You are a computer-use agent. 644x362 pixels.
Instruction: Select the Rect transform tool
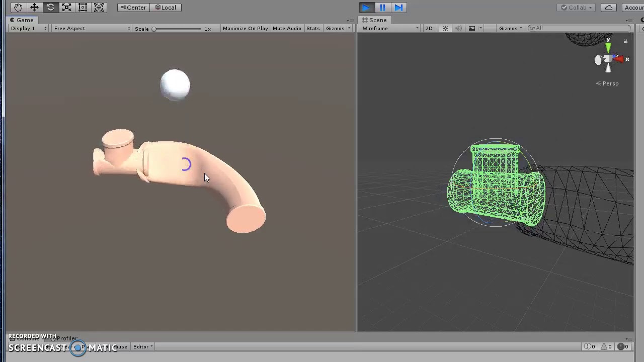pos(83,8)
